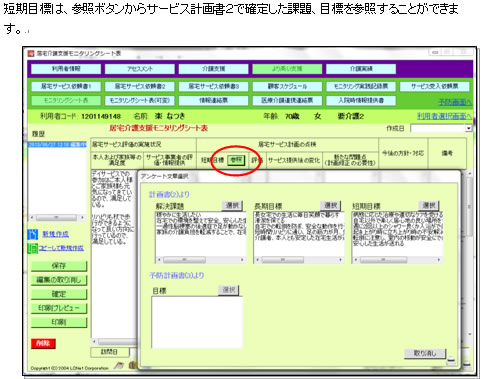Open the 利用者情報 tab

[66, 69]
